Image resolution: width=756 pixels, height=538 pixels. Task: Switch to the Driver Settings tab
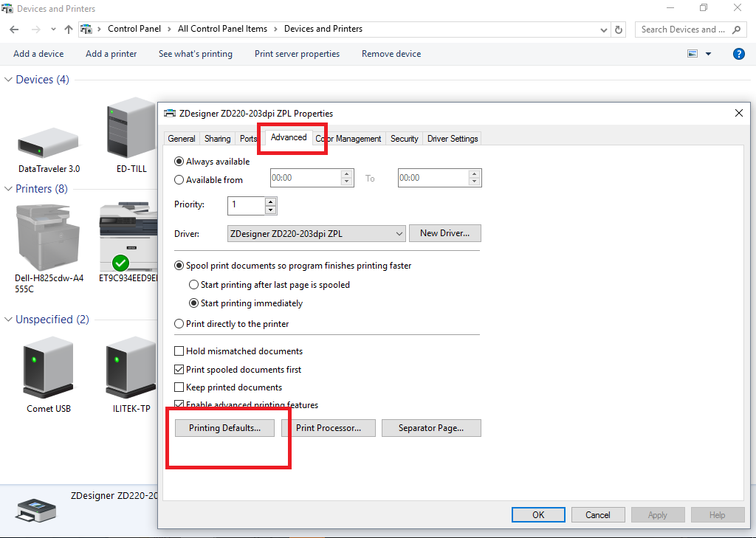coord(453,139)
